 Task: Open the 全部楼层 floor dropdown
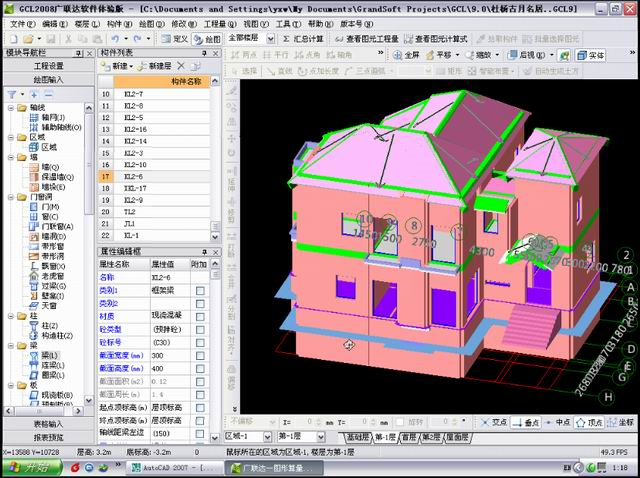271,39
